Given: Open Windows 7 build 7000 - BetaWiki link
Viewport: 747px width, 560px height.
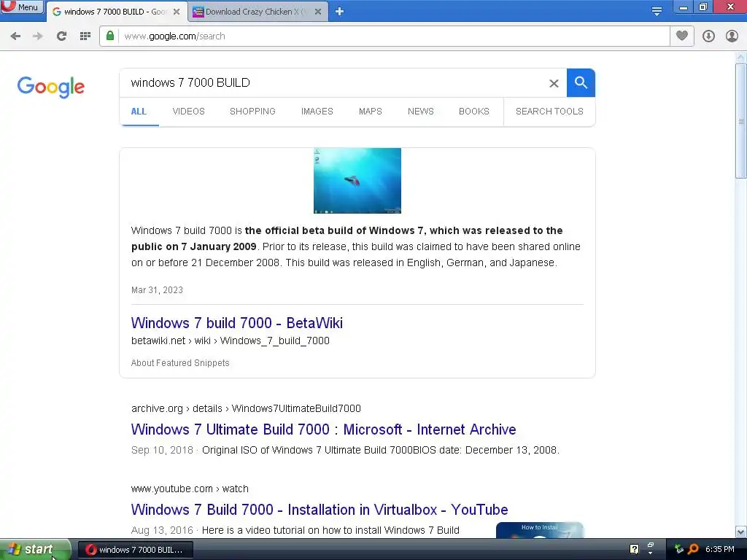Looking at the screenshot, I should click(x=237, y=323).
